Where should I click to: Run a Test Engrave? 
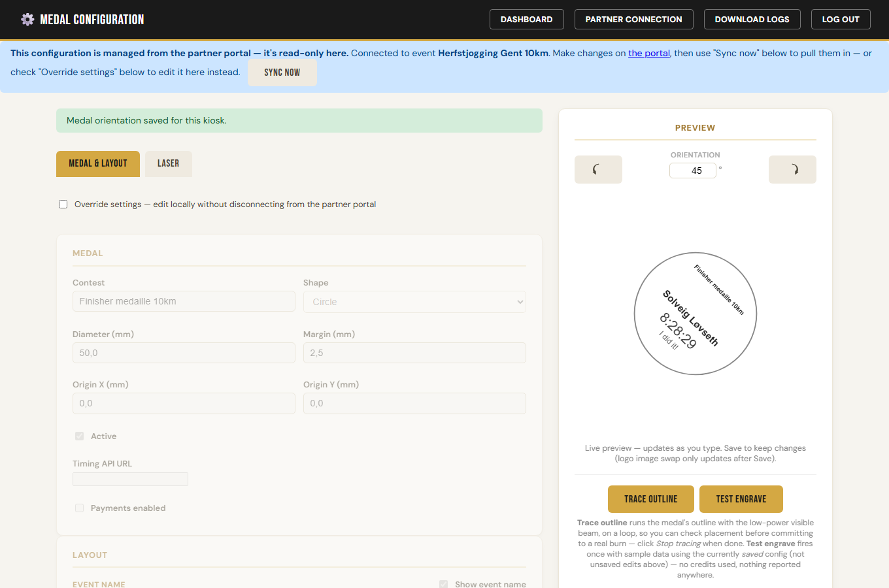(x=741, y=499)
